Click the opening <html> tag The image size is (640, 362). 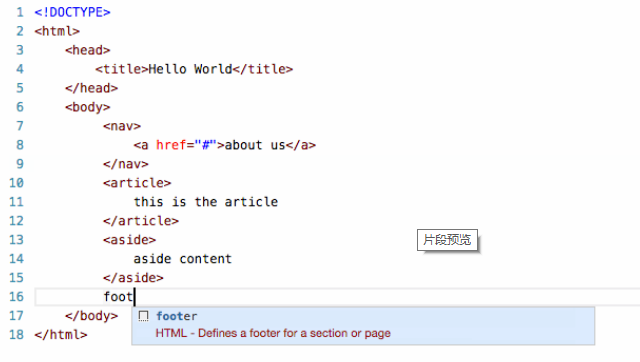[x=57, y=31]
